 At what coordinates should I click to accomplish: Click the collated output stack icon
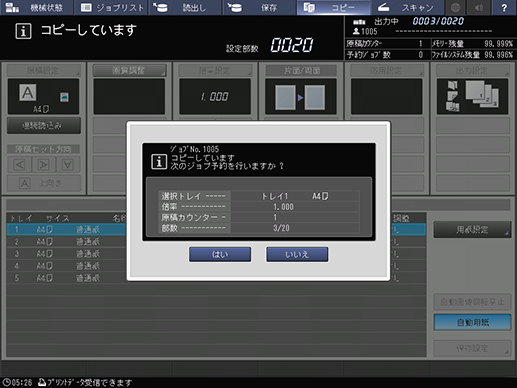[x=482, y=94]
